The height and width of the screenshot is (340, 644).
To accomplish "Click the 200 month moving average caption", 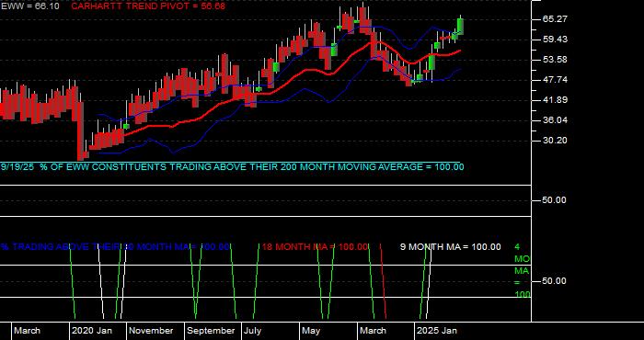I will click(233, 167).
